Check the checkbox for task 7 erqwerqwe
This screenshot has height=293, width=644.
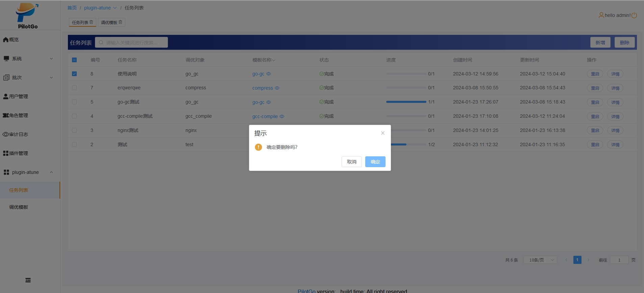(74, 88)
